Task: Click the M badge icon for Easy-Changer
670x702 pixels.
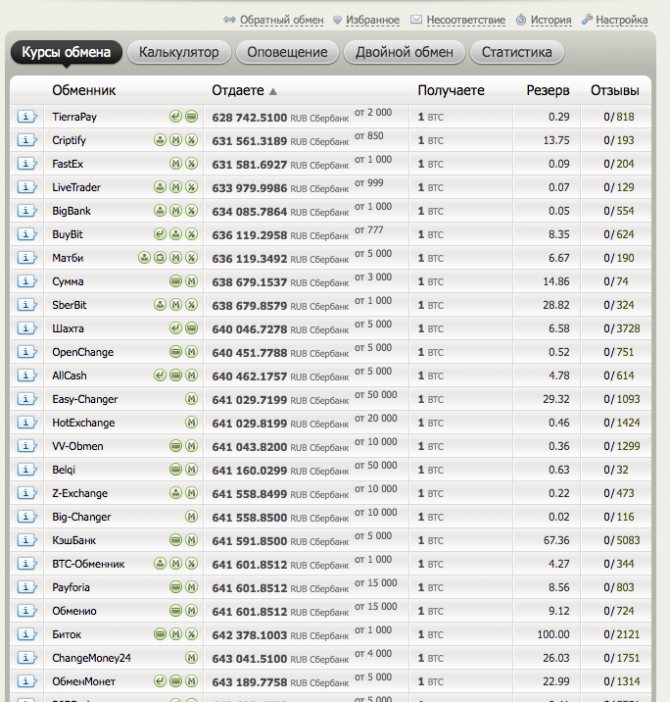Action: 190,399
